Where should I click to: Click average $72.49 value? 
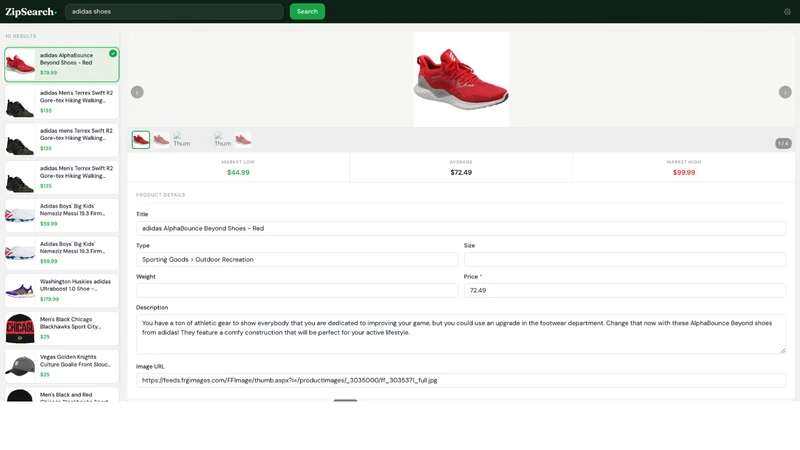coord(461,172)
